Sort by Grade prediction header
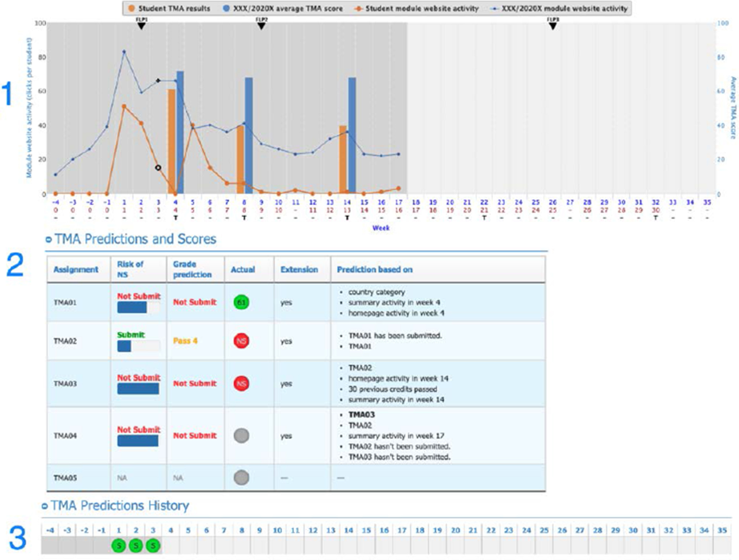Viewport: 739px width, 560px height. click(192, 269)
